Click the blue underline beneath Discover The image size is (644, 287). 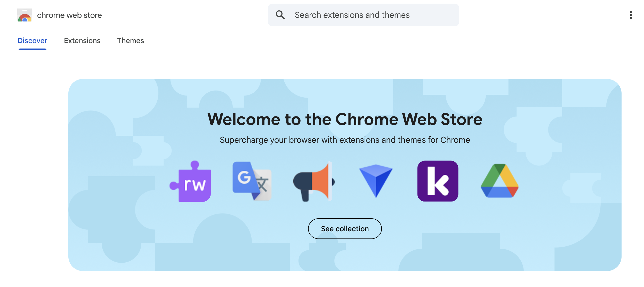33,49
